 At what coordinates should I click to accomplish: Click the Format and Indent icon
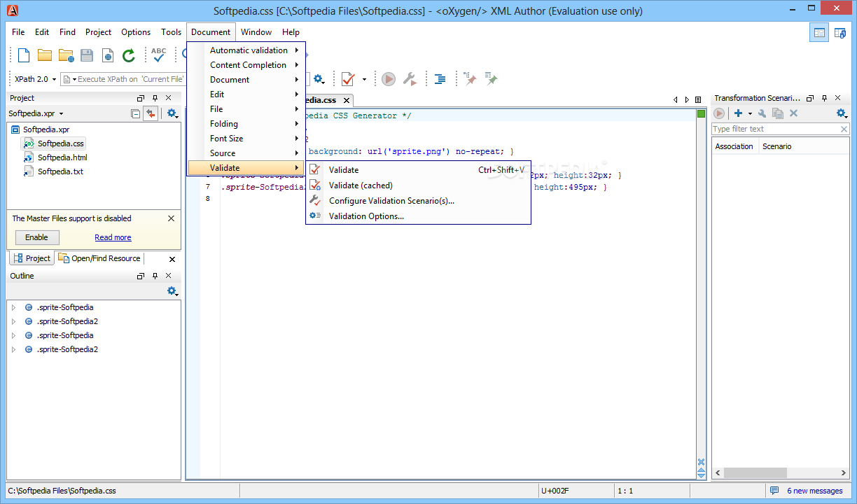coord(440,79)
